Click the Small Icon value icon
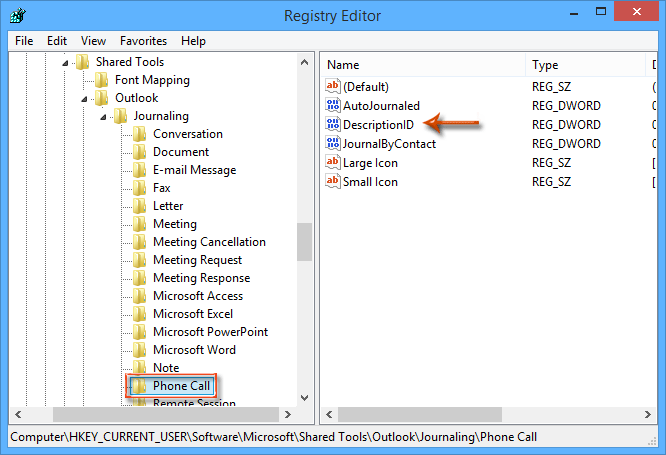This screenshot has height=455, width=666. click(334, 181)
